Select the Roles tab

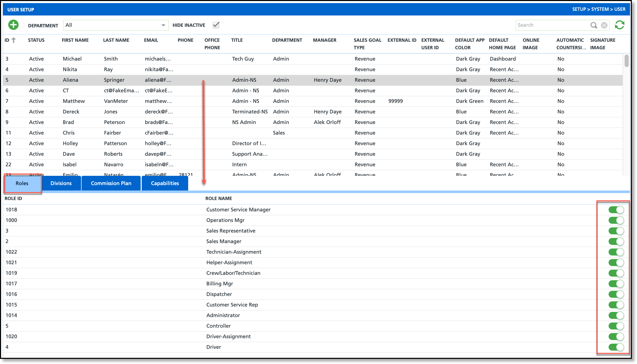pos(22,183)
